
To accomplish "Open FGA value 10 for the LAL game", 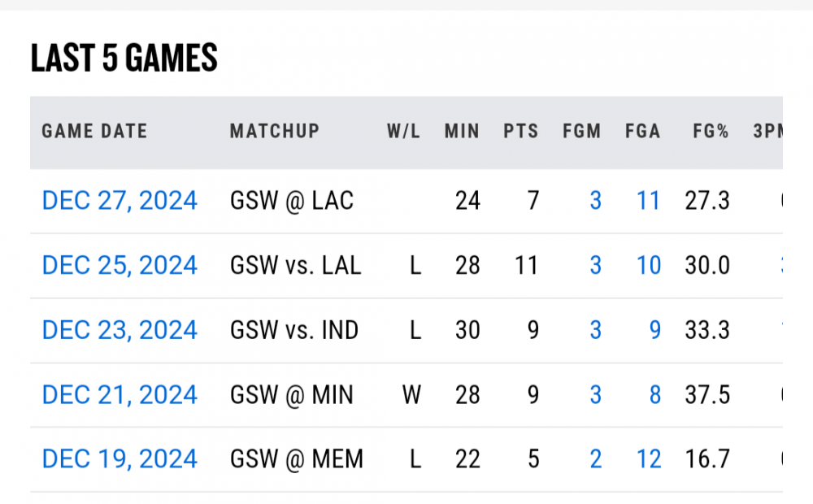I will [648, 266].
